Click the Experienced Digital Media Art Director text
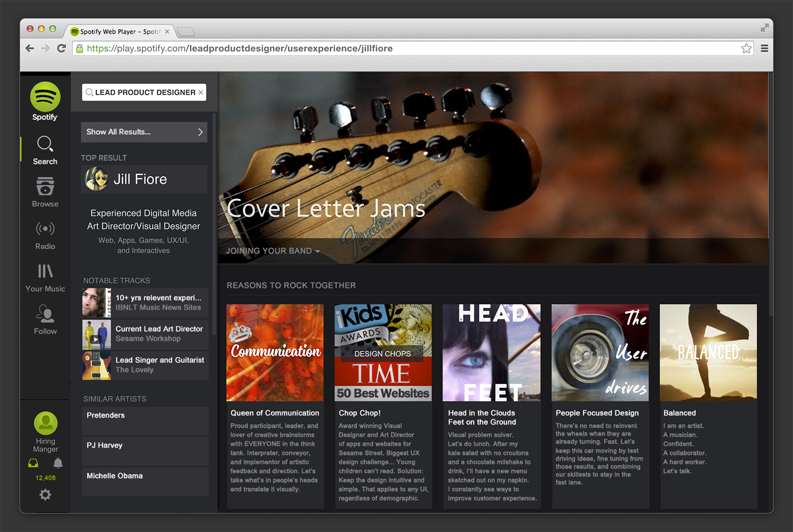This screenshot has height=532, width=793. point(144,219)
